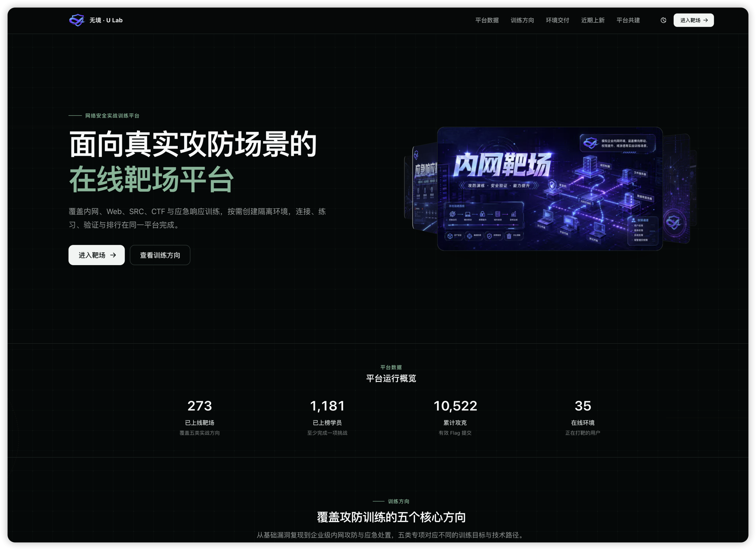756x550 pixels.
Task: Click the 网络安全实战训练平台 tagline
Action: (x=112, y=116)
